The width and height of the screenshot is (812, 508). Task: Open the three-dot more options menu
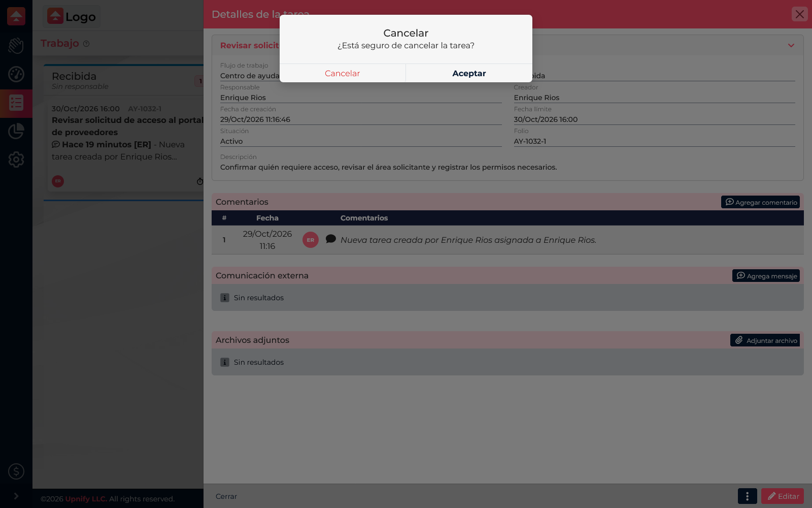tap(747, 496)
